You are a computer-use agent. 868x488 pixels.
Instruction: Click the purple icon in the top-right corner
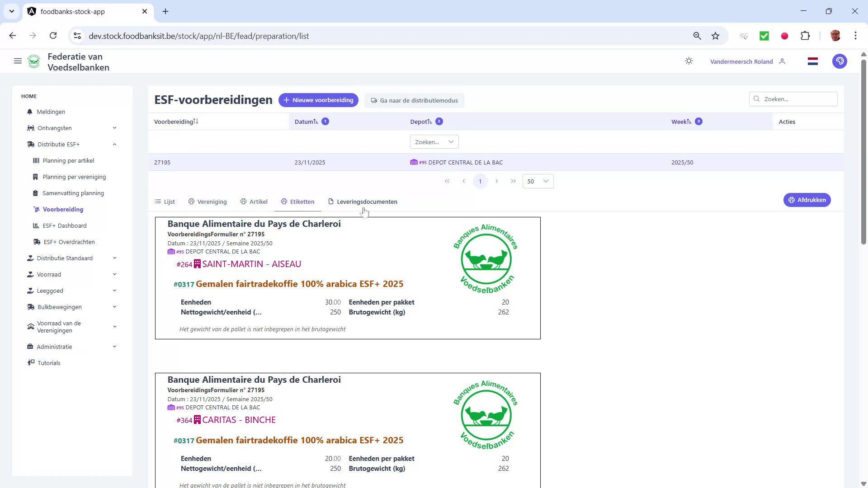pos(840,61)
